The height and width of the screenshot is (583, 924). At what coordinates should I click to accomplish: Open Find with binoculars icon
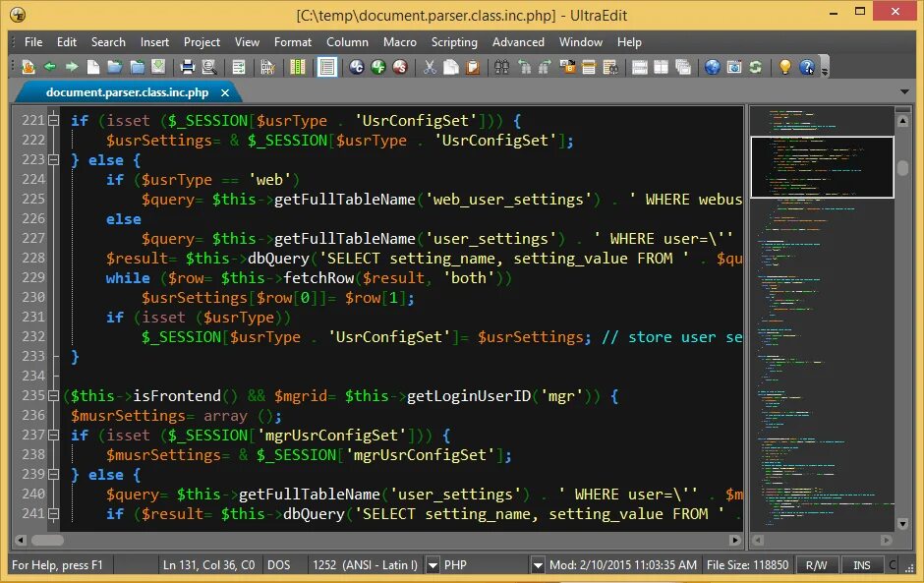tap(502, 67)
